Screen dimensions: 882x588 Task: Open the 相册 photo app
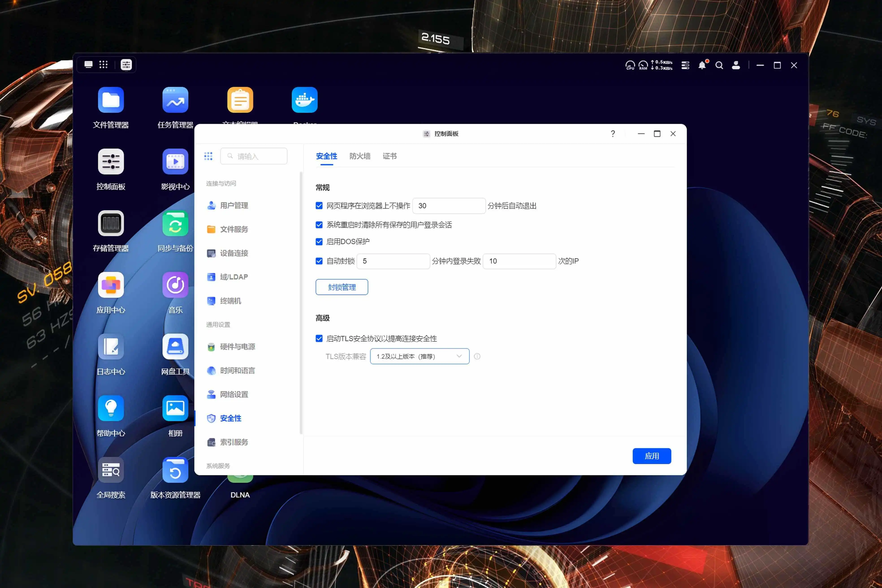tap(175, 408)
